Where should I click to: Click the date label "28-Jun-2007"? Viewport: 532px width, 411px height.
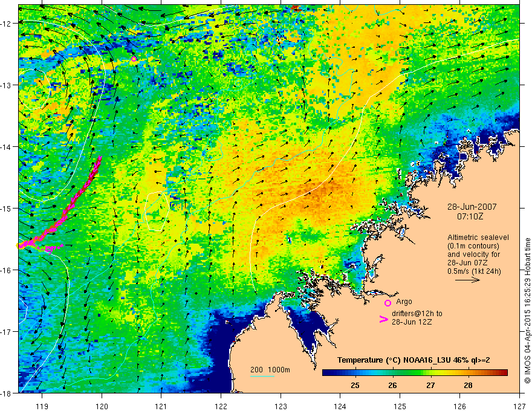(x=472, y=207)
